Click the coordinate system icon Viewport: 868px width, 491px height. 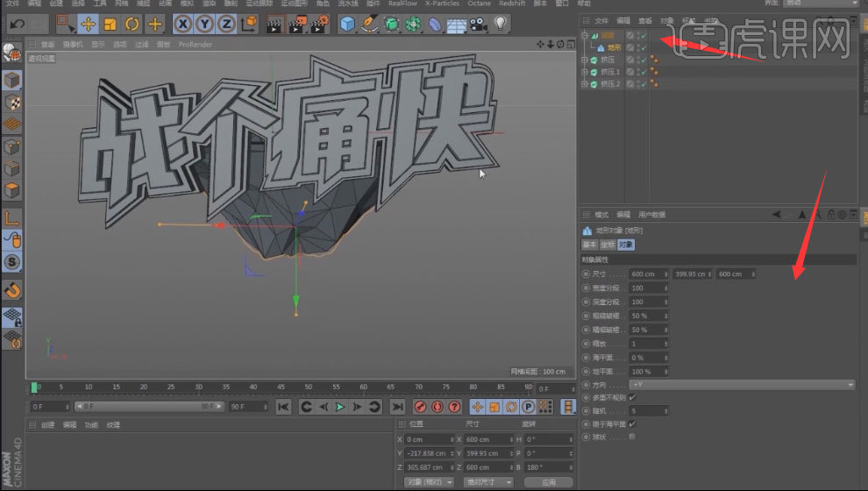[x=249, y=24]
